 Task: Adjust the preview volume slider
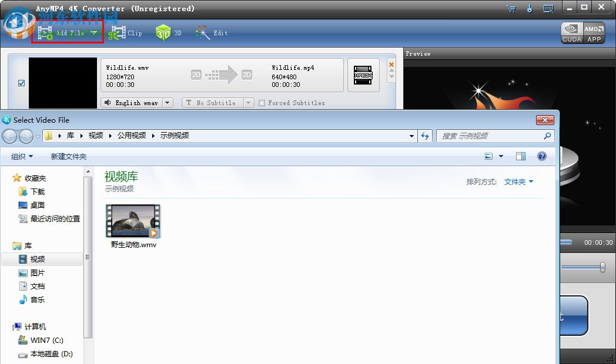601,268
